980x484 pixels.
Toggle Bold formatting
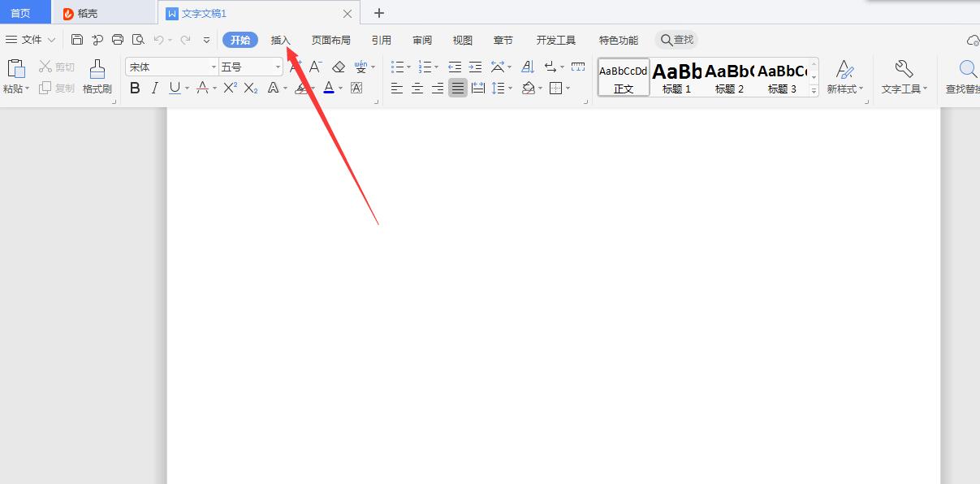tap(135, 88)
